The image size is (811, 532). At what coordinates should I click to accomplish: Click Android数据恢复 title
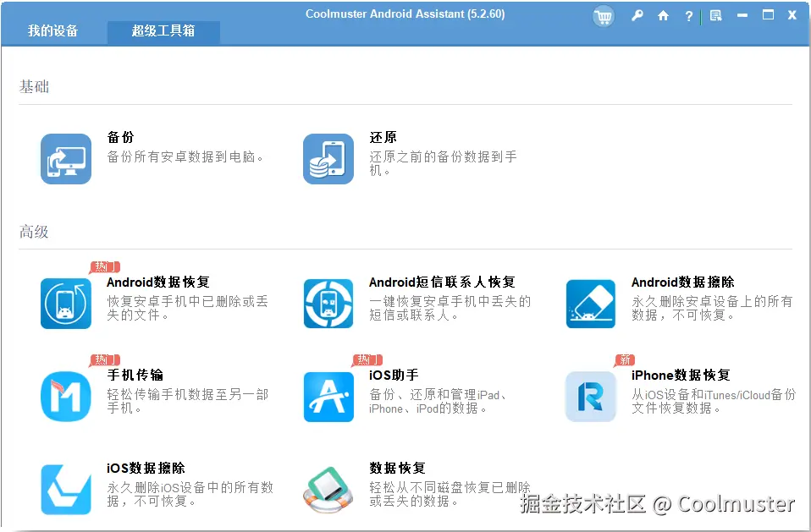point(157,282)
